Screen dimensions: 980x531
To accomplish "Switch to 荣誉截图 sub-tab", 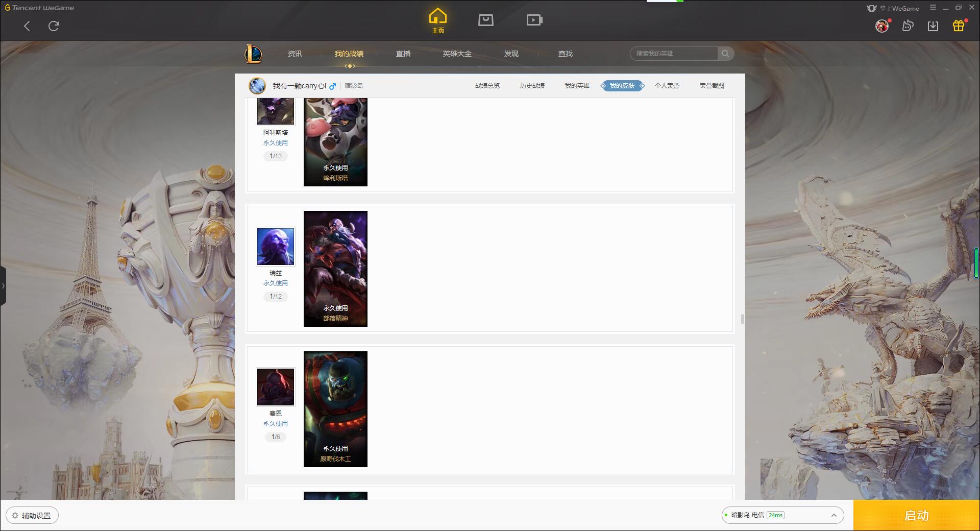I will click(x=712, y=86).
